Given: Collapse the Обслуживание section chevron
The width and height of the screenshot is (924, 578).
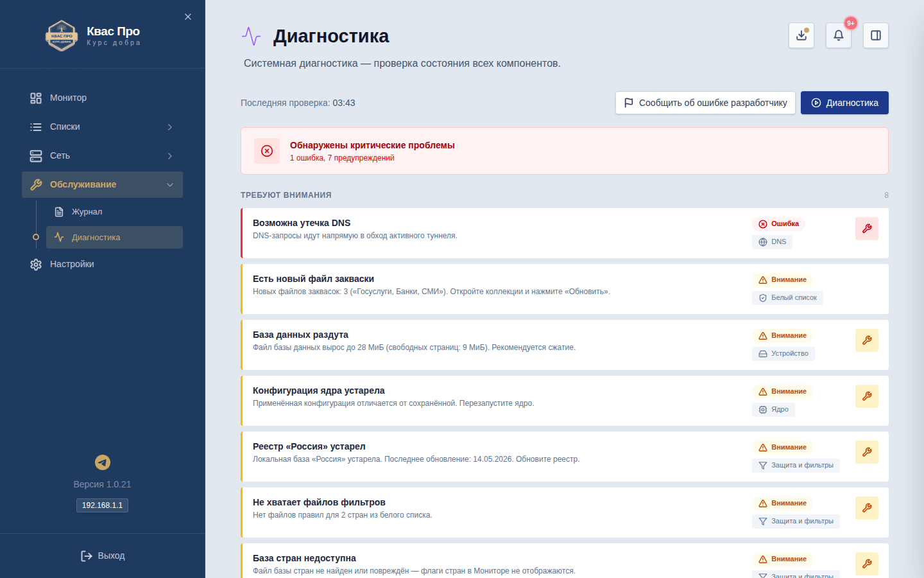Looking at the screenshot, I should 170,185.
